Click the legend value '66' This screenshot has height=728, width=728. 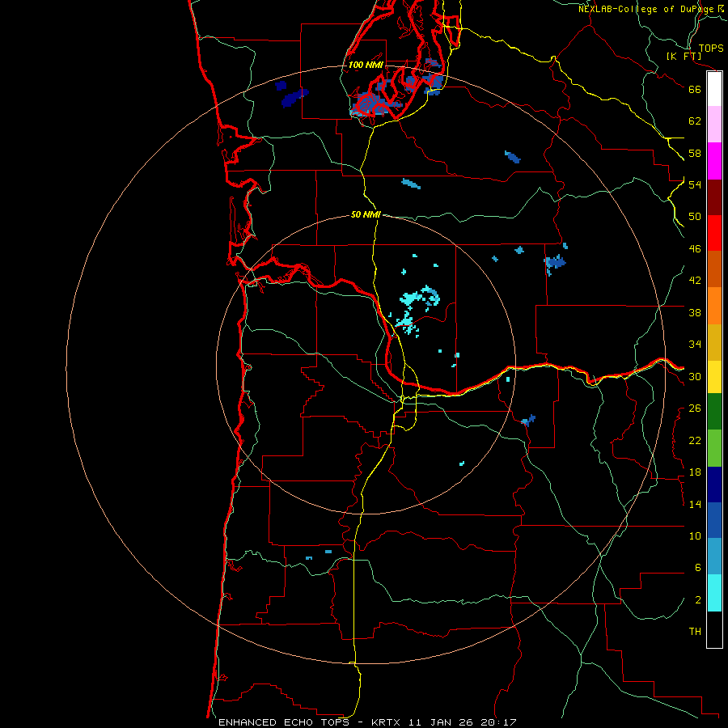click(x=695, y=89)
